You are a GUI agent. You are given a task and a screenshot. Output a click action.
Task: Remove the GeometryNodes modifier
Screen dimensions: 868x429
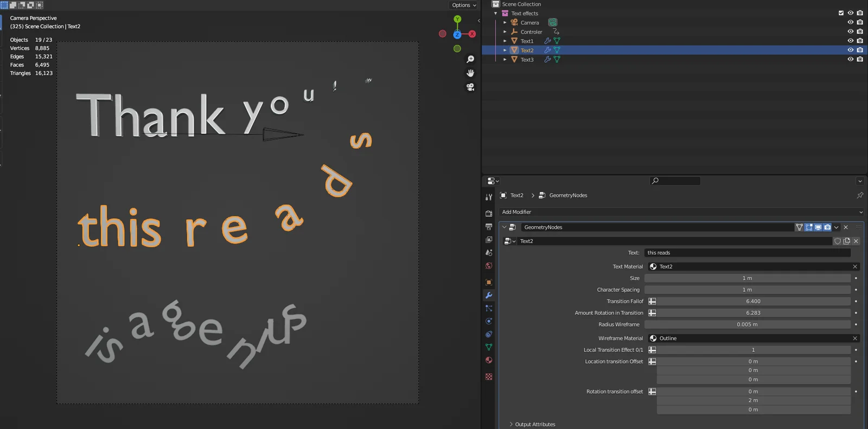[846, 227]
